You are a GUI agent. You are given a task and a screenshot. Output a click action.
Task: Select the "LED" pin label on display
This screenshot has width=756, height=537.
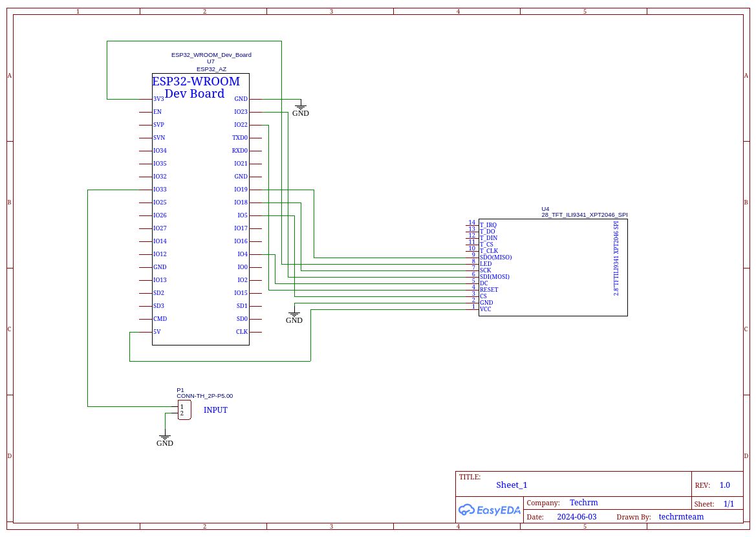486,264
